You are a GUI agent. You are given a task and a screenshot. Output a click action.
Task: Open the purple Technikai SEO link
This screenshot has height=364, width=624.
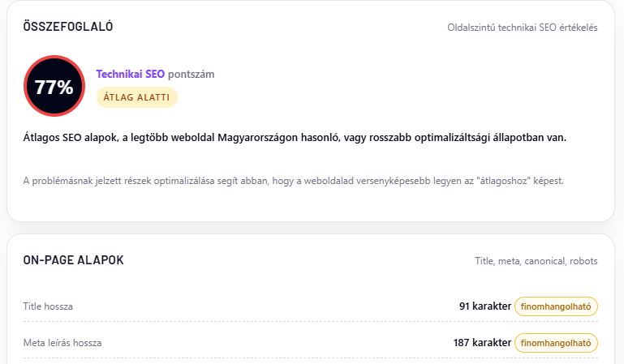click(x=130, y=74)
